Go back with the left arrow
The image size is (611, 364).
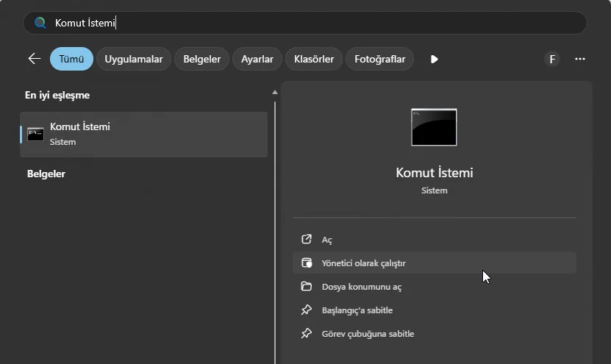[x=35, y=59]
